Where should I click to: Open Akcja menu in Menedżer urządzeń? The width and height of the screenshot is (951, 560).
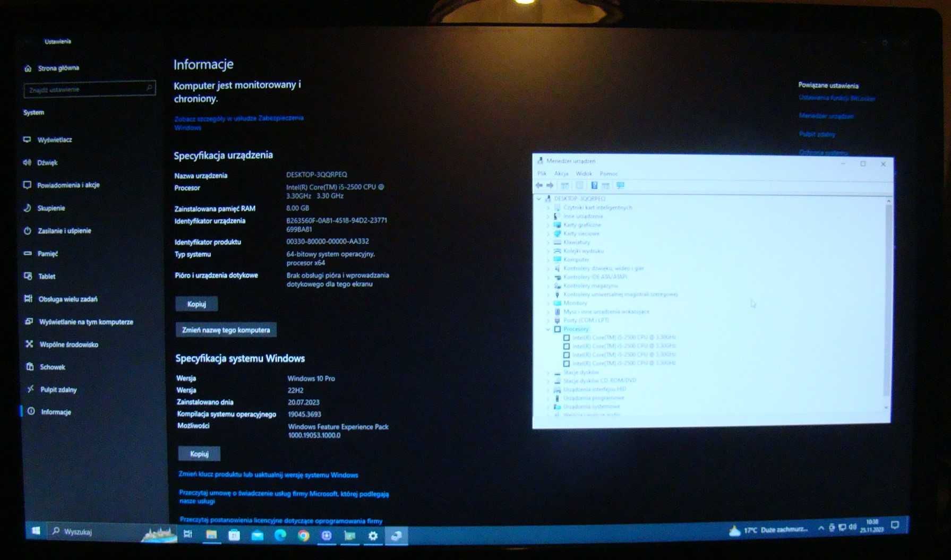(x=561, y=174)
